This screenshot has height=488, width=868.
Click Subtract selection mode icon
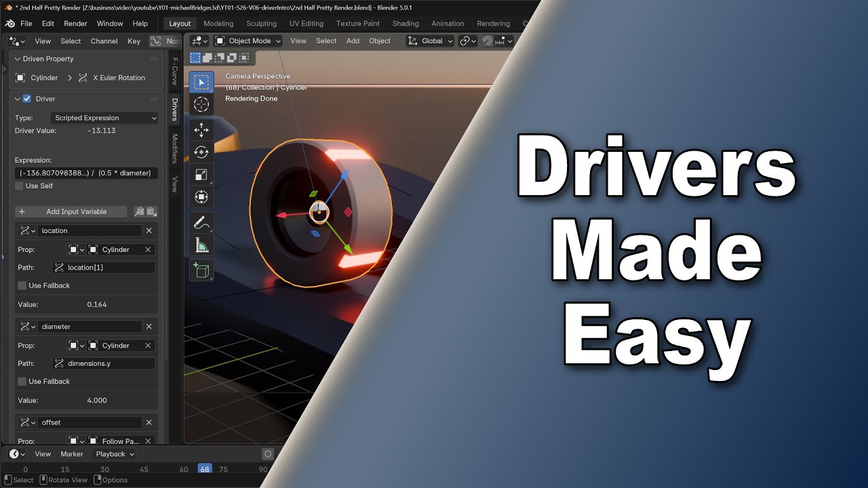point(220,58)
